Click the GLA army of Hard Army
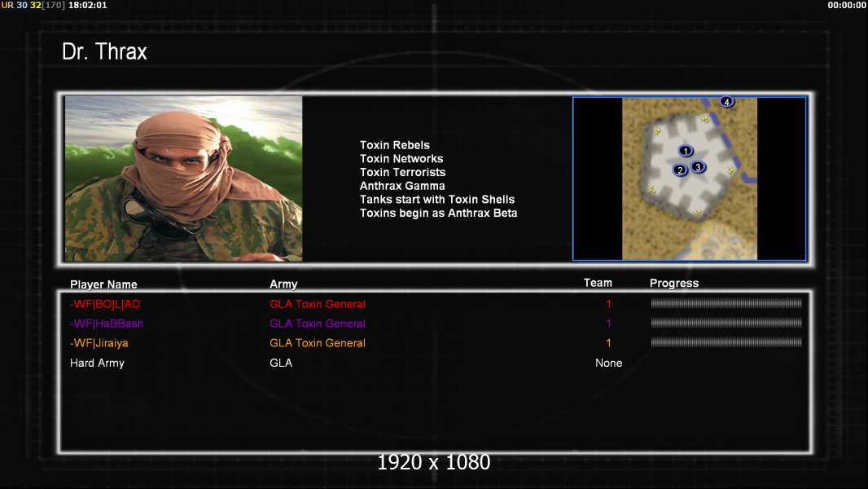This screenshot has width=868, height=489. (281, 363)
